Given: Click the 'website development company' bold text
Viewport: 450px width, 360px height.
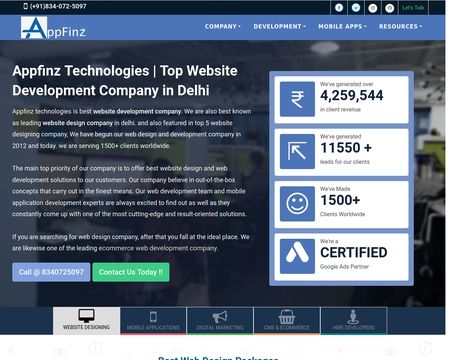Looking at the screenshot, I should click(137, 111).
